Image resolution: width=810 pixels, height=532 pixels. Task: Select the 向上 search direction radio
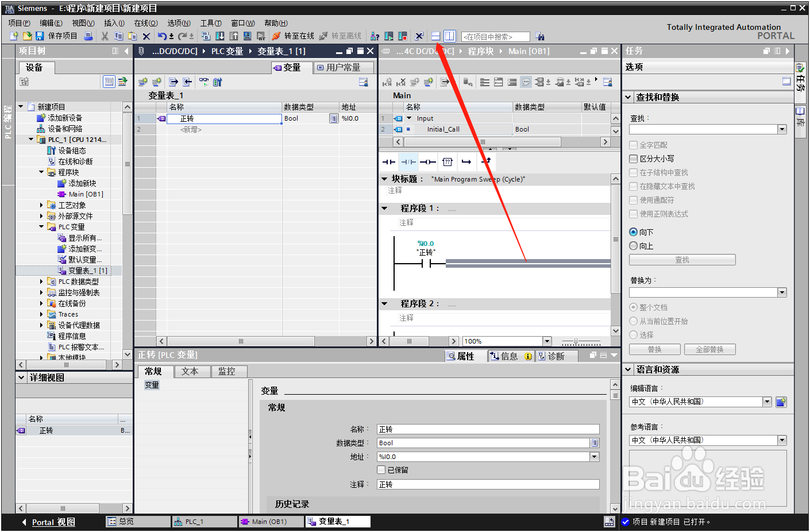(634, 246)
